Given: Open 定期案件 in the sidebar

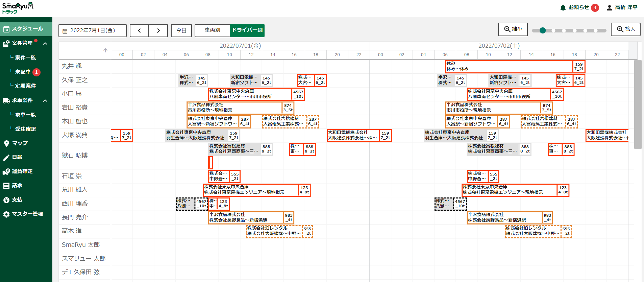Looking at the screenshot, I should coord(26,86).
